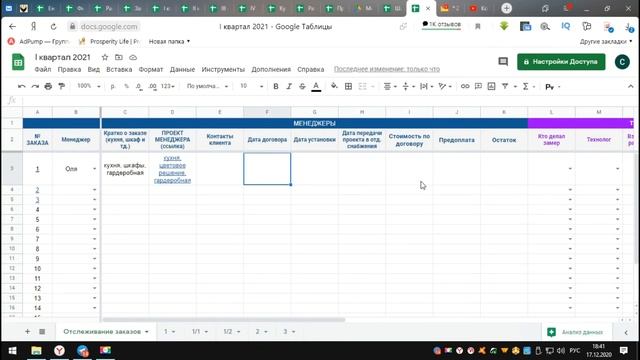Open text wrapping options

(x=426, y=87)
